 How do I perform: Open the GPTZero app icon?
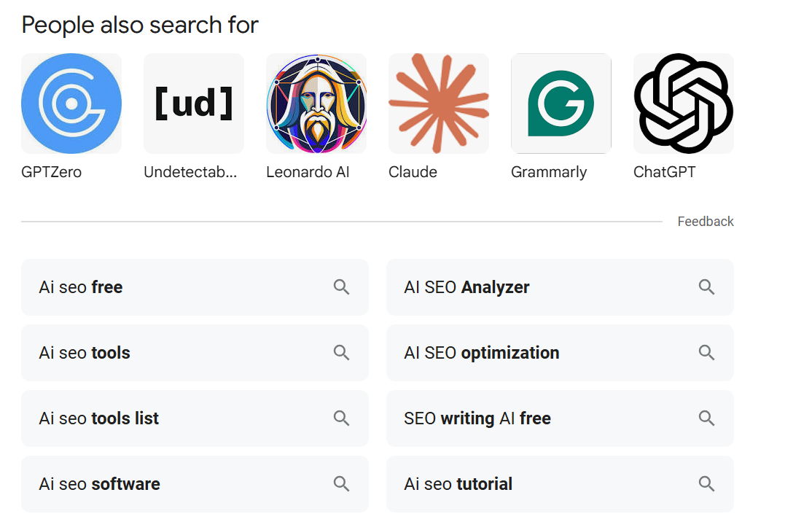click(x=71, y=103)
